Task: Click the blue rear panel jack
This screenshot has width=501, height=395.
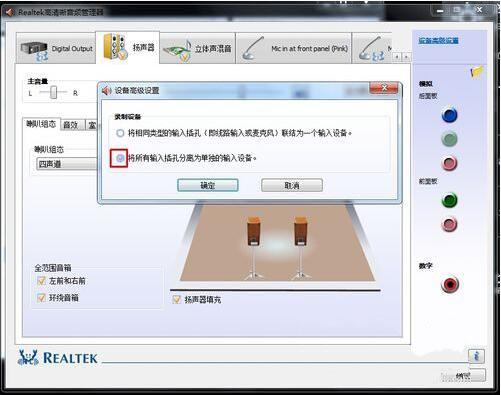Action: click(x=449, y=115)
